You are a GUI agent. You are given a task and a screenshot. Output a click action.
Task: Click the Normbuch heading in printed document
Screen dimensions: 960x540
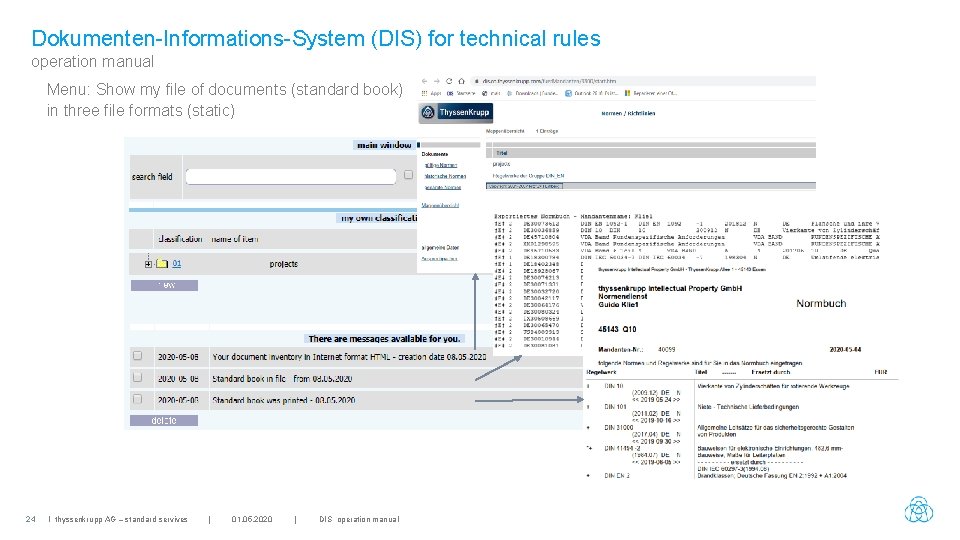pyautogui.click(x=821, y=303)
